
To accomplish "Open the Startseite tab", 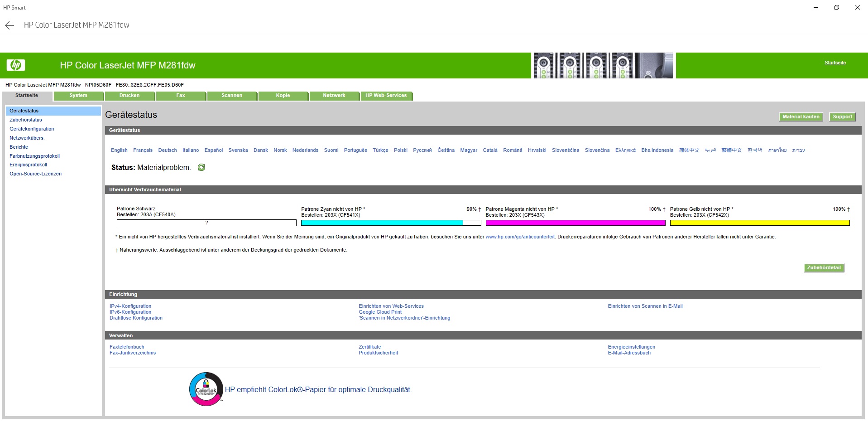I will [x=27, y=96].
